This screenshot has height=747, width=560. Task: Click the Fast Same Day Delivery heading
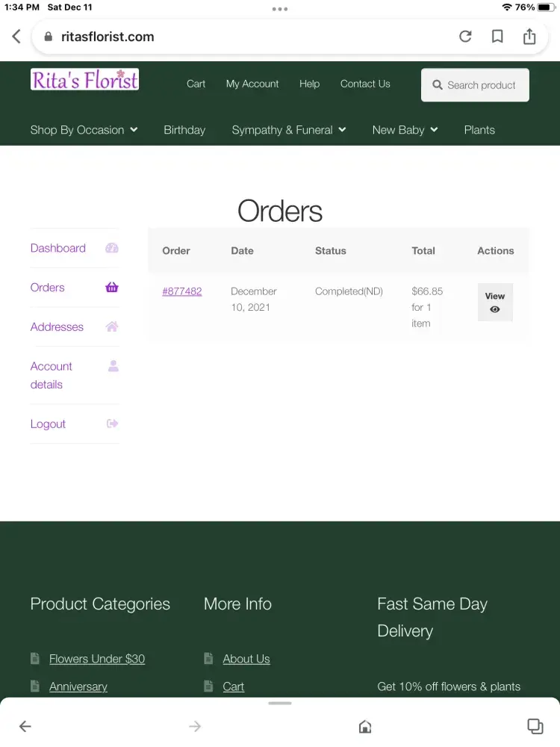(432, 617)
